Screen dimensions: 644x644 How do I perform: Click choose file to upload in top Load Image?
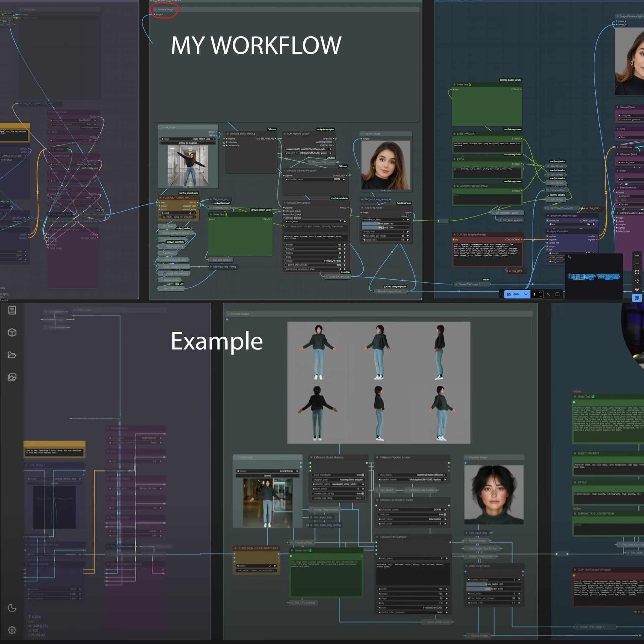pos(188,143)
